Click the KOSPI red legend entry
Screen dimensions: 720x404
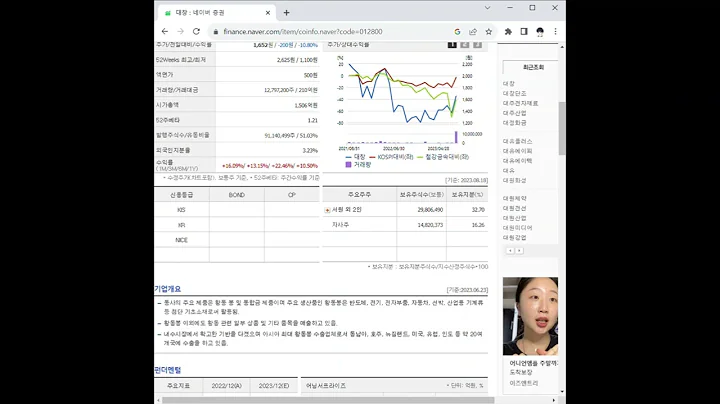(x=391, y=157)
